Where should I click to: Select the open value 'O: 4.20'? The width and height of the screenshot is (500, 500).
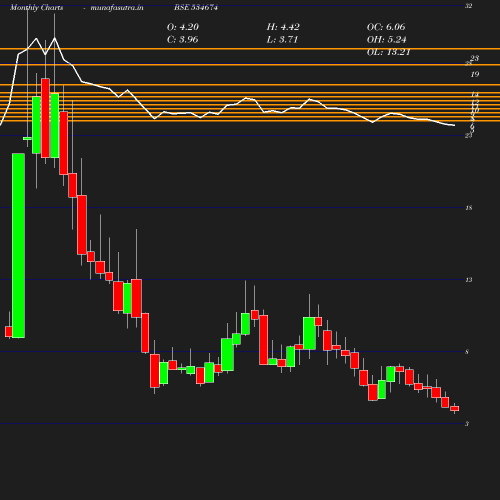pos(183,27)
